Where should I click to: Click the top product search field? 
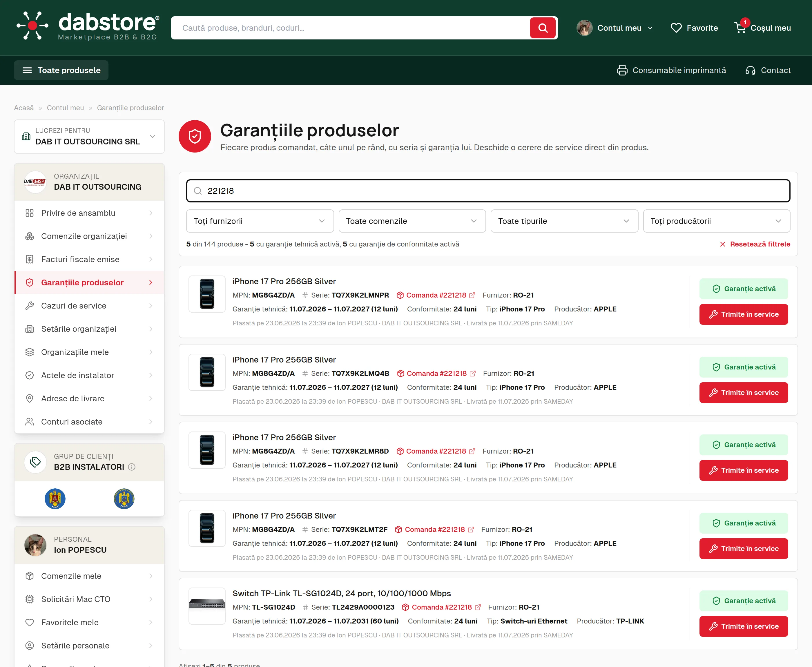click(x=350, y=28)
